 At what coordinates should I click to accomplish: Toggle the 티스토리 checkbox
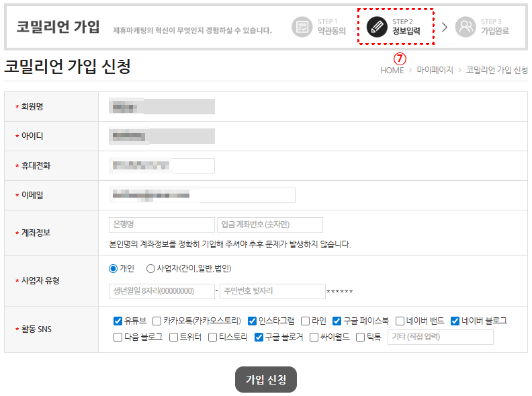213,337
